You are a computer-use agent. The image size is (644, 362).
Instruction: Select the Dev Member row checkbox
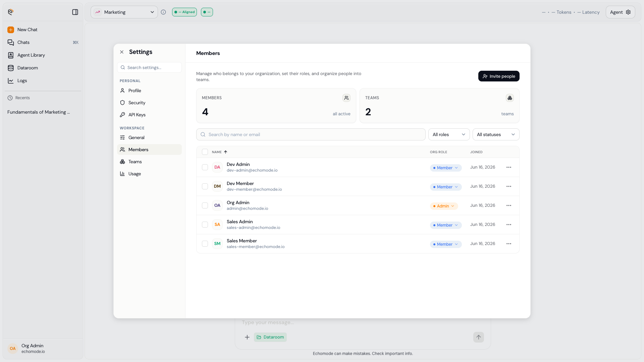(x=205, y=186)
